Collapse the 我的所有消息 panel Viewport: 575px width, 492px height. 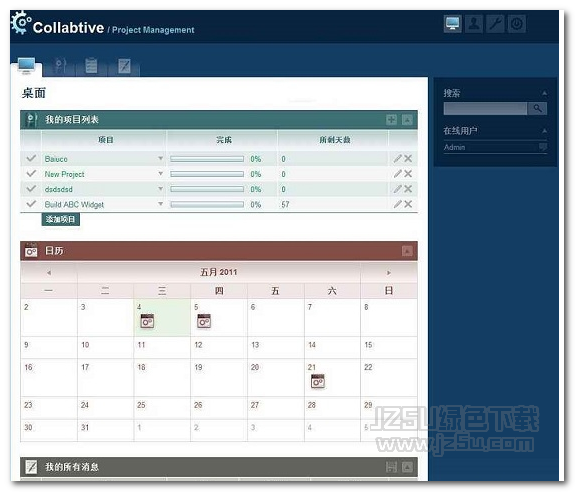click(x=407, y=467)
